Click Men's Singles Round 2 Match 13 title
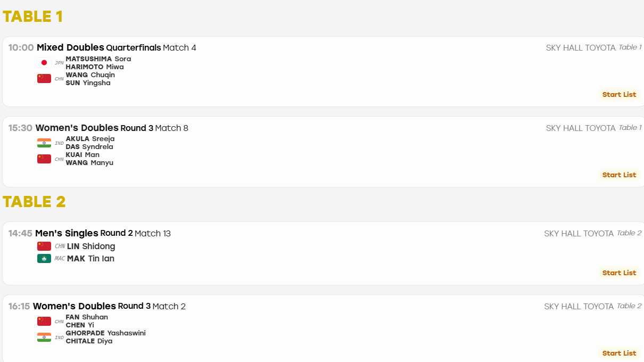Screen dimensions: 644x362 point(103,233)
